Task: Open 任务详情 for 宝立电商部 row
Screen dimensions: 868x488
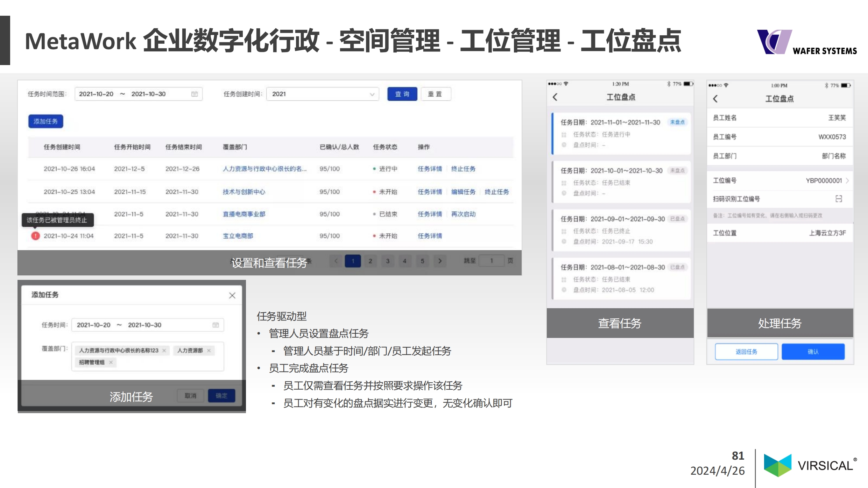Action: [430, 236]
